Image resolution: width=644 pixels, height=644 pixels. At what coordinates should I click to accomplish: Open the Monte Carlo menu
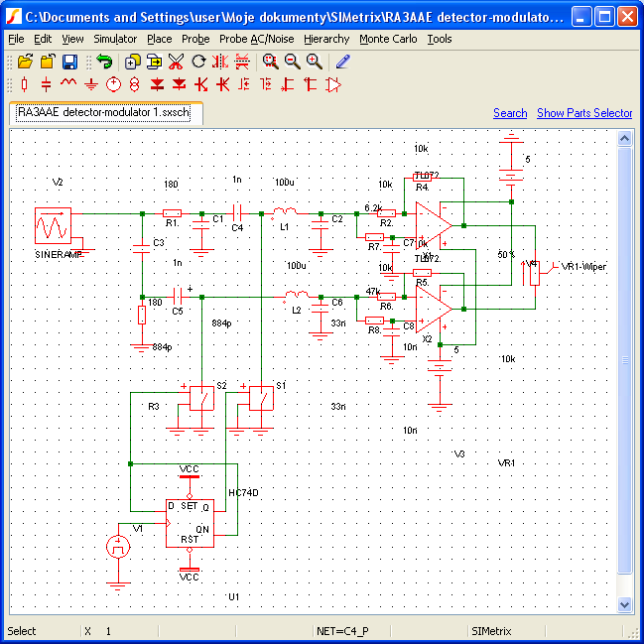388,39
